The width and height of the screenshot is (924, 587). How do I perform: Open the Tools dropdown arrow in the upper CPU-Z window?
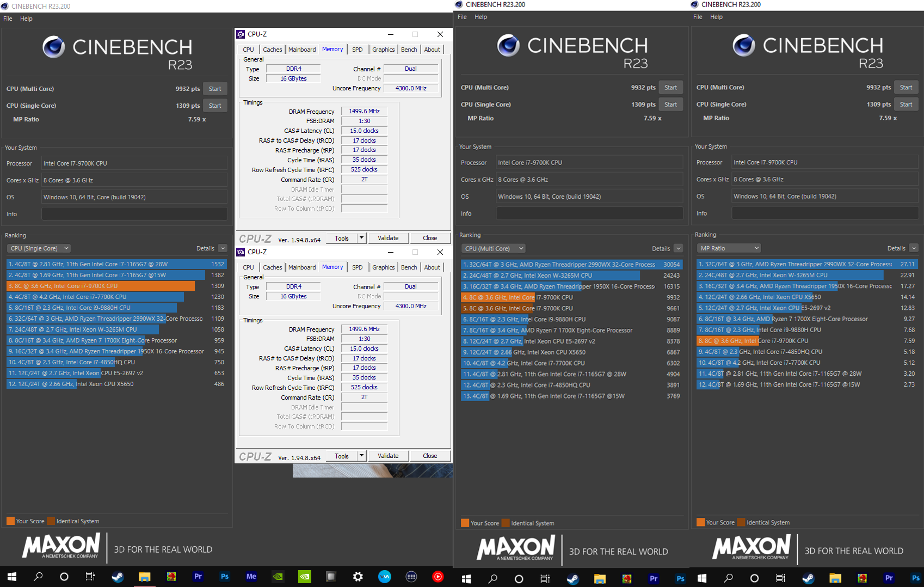(x=361, y=238)
